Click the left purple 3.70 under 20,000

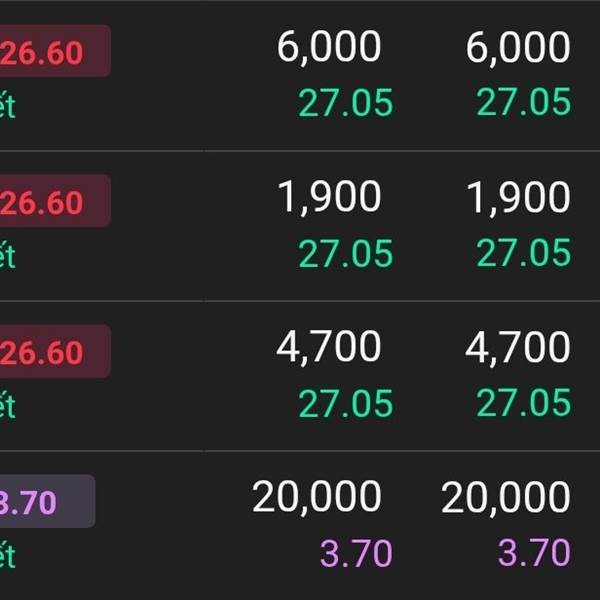click(356, 553)
